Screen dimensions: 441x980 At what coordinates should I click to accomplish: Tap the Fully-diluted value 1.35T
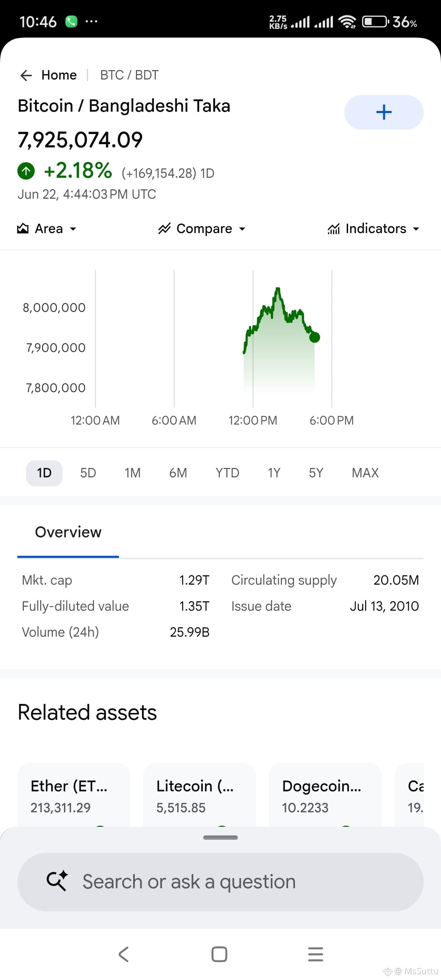(194, 606)
